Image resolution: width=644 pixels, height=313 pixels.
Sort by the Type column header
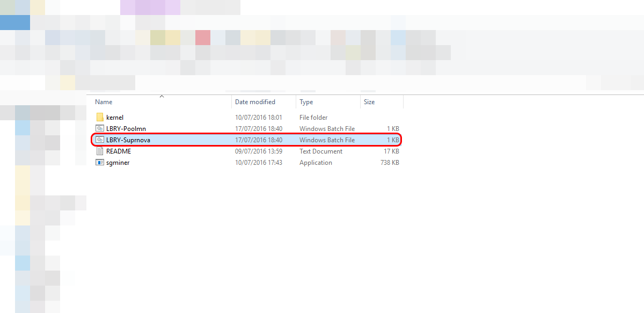[x=306, y=102]
